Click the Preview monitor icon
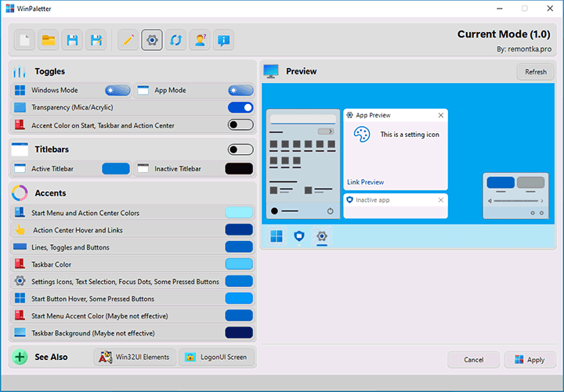 [271, 71]
